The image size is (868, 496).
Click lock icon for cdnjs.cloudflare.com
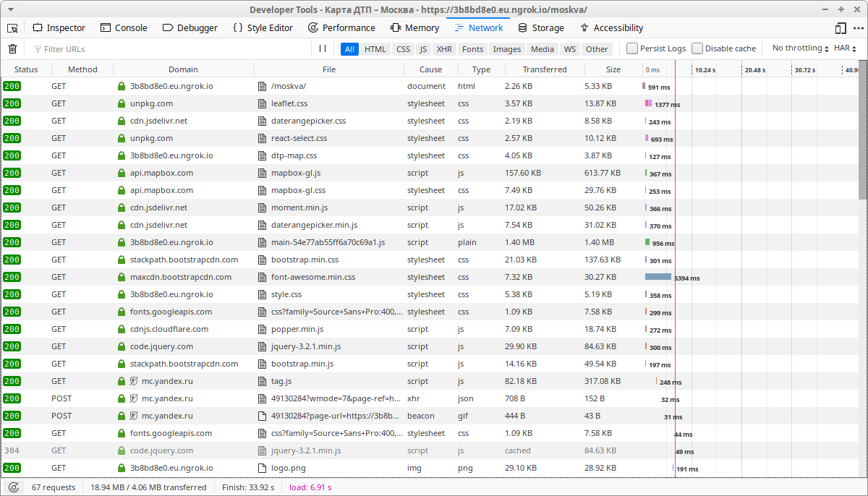click(122, 329)
